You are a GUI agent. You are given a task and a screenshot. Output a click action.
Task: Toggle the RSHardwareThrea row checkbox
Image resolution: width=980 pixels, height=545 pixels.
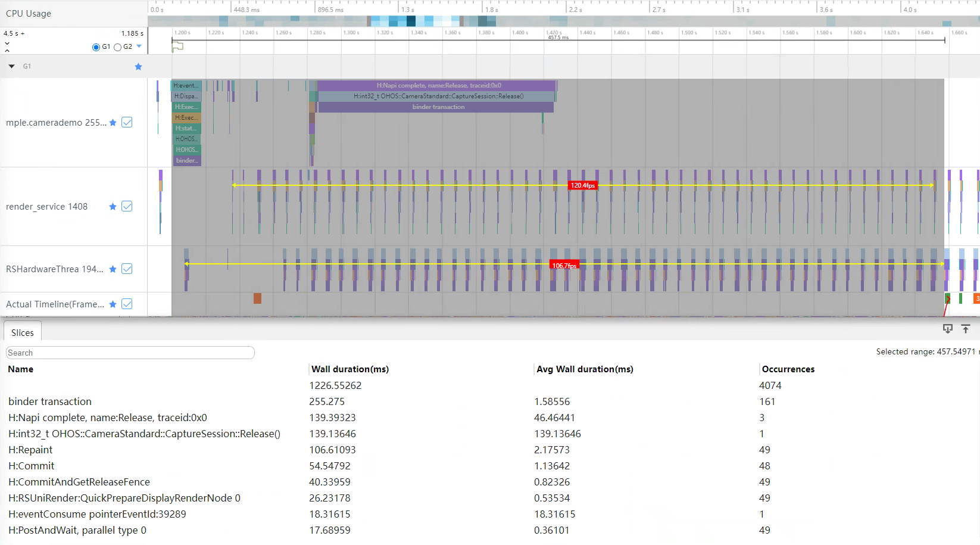127,269
